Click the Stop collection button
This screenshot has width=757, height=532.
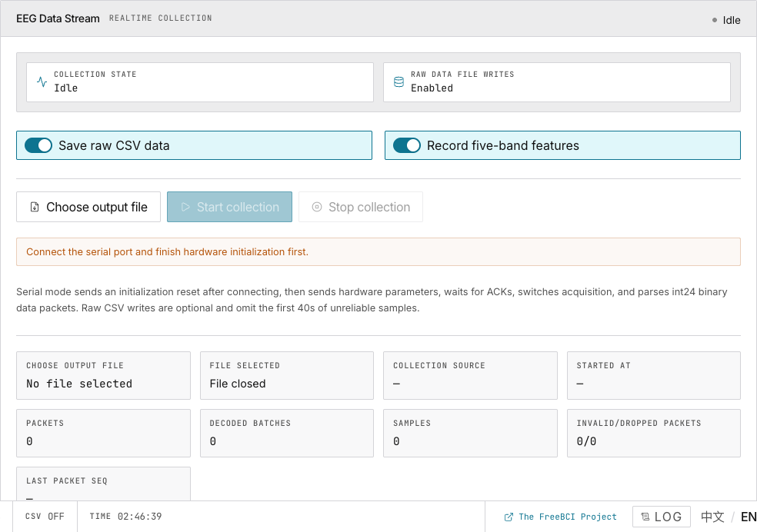point(361,207)
